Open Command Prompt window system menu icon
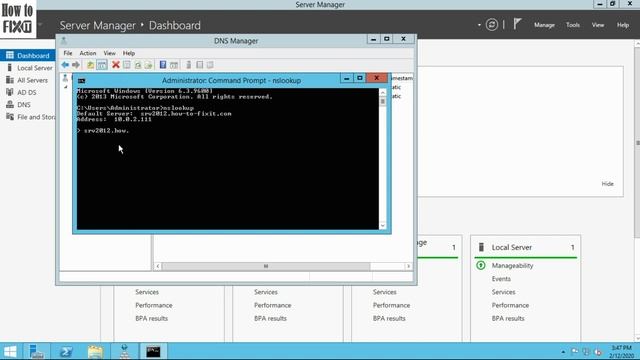 click(x=82, y=80)
